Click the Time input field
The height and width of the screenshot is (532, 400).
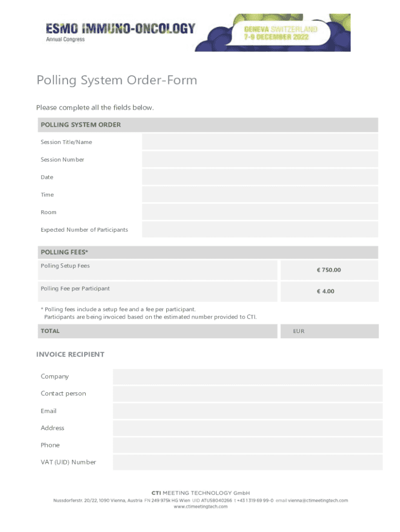click(x=260, y=195)
